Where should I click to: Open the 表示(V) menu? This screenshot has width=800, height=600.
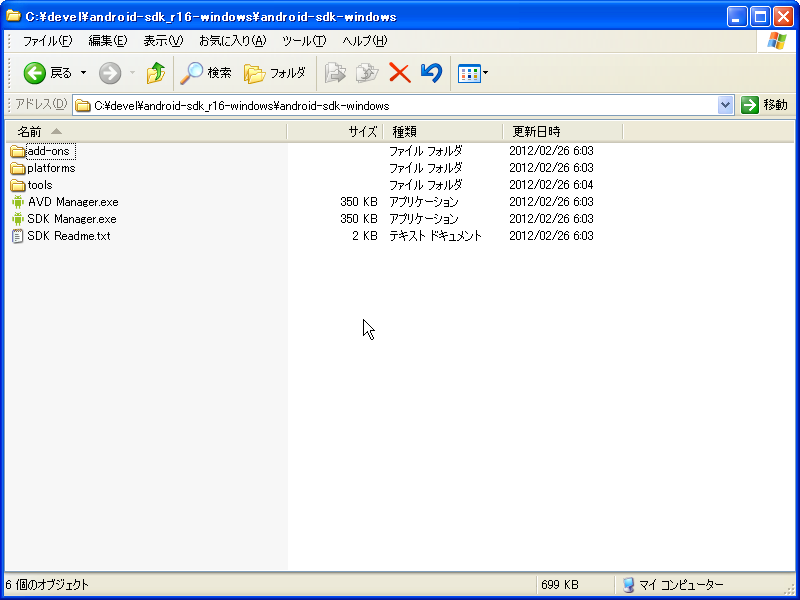[x=163, y=41]
